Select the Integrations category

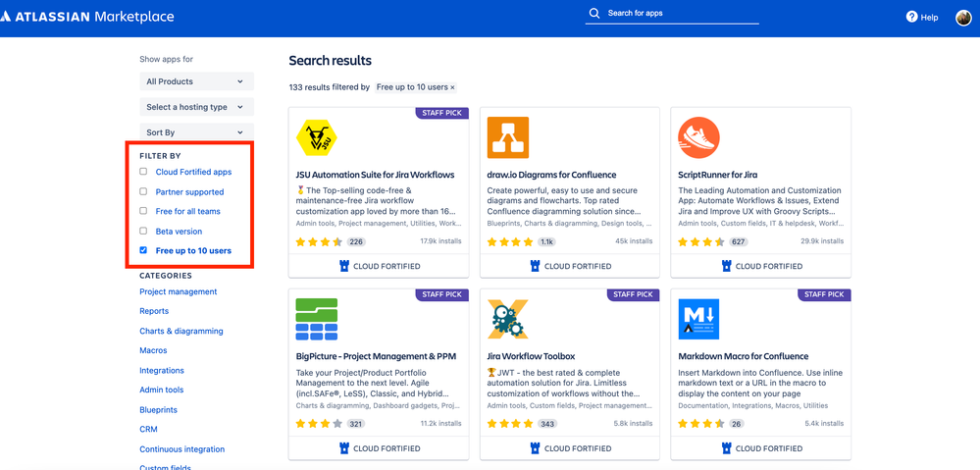[x=162, y=371]
